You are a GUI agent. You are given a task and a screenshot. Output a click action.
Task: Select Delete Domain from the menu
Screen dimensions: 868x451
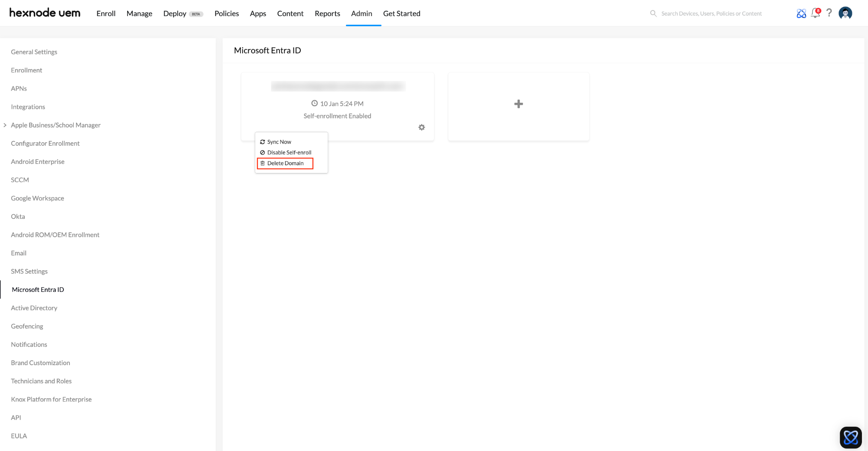(x=285, y=163)
